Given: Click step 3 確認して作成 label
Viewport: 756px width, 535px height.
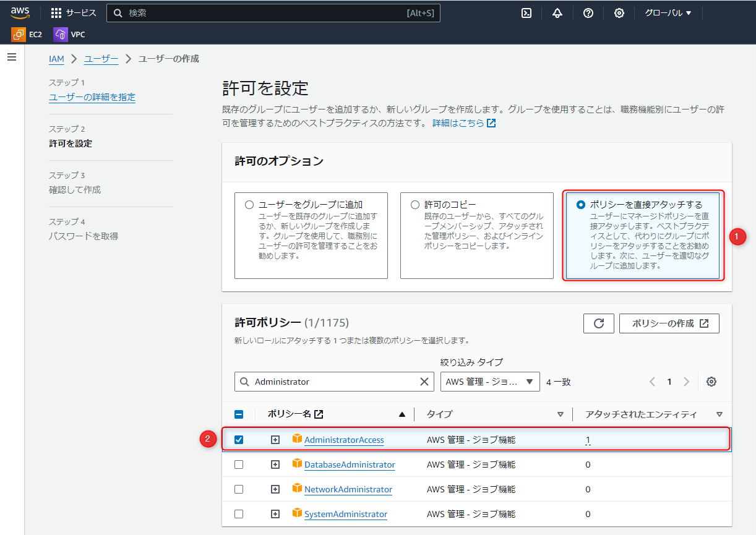Looking at the screenshot, I should (75, 190).
